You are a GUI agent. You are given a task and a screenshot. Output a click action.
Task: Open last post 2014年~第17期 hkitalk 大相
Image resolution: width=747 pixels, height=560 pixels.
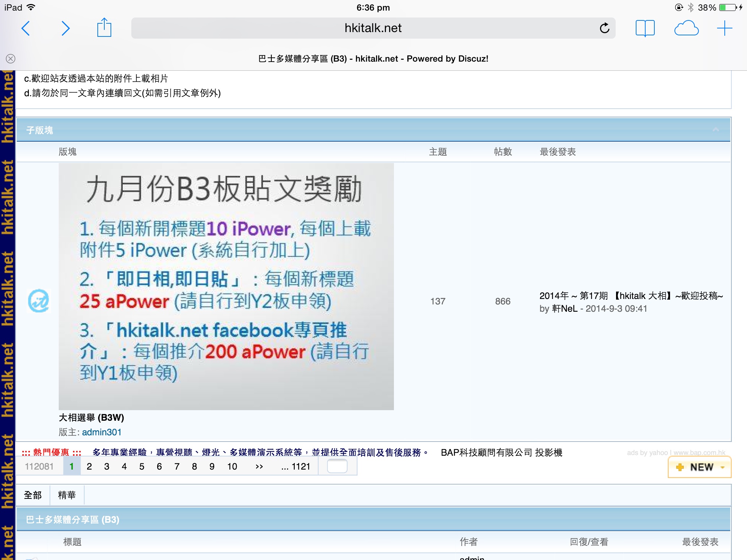[631, 296]
